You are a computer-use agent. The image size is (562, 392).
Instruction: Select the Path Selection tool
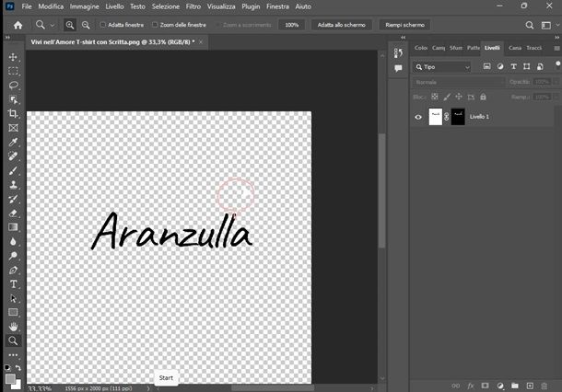(13, 298)
